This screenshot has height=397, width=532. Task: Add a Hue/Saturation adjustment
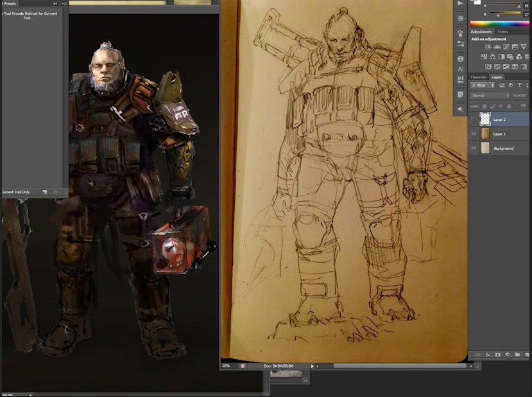pyautogui.click(x=483, y=57)
